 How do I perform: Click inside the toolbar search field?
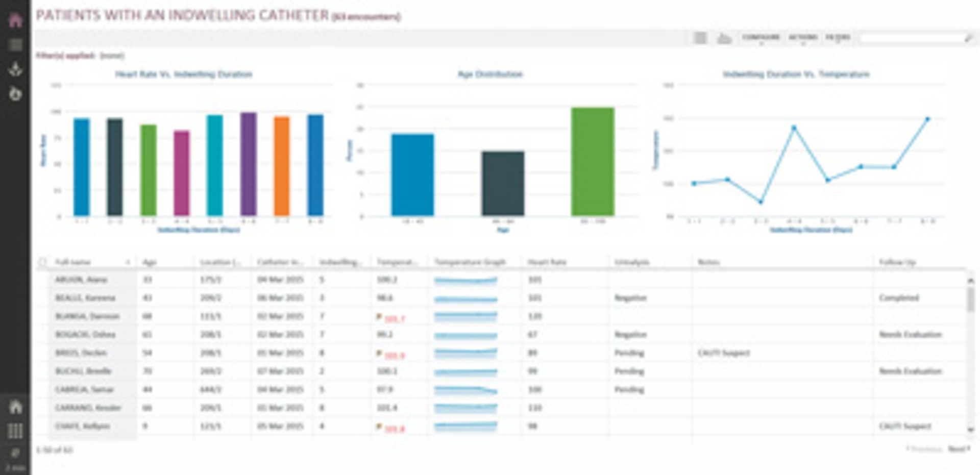pos(909,37)
